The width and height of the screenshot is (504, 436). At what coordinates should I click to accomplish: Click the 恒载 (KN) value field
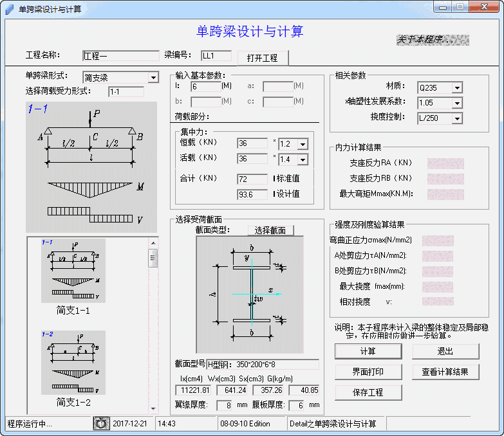(x=252, y=143)
